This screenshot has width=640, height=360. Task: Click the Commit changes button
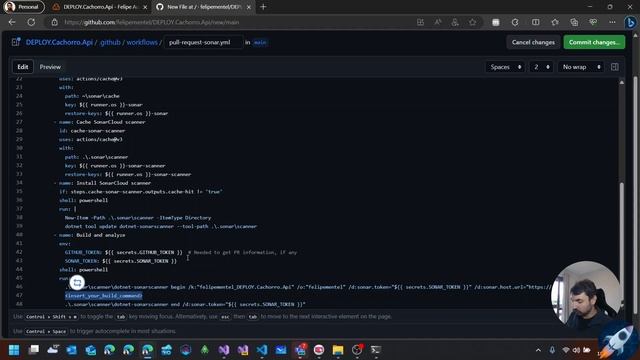(594, 42)
